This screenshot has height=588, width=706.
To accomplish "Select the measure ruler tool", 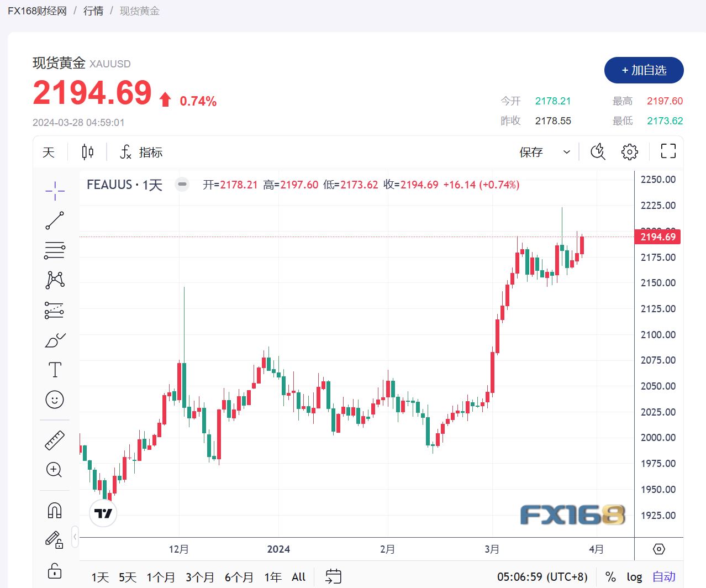I will [x=54, y=440].
